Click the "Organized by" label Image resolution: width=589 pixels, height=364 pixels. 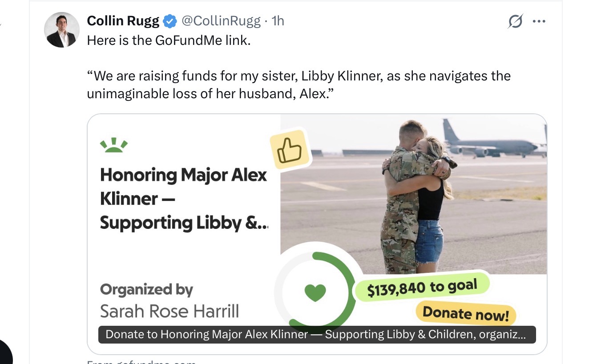coord(146,290)
